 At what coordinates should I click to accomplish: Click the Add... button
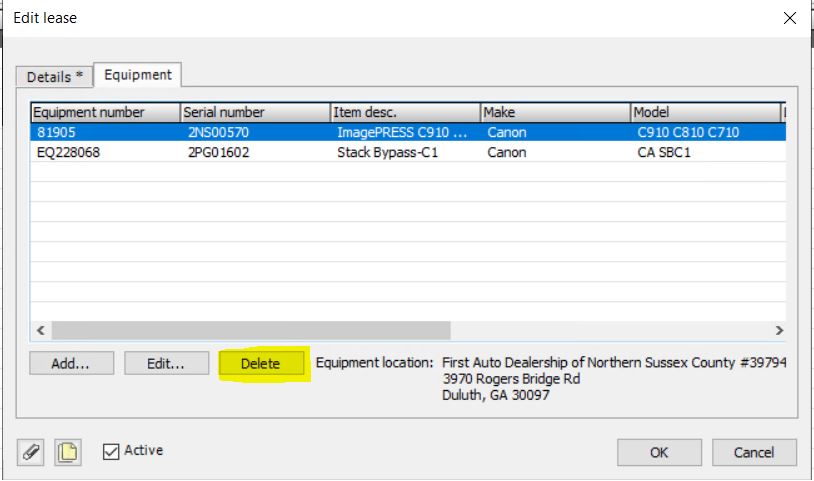(x=72, y=363)
